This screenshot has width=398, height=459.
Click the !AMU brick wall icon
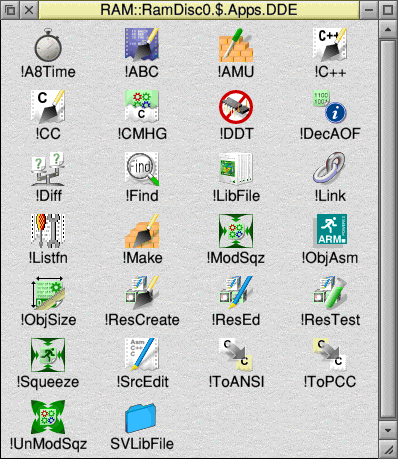(x=236, y=45)
